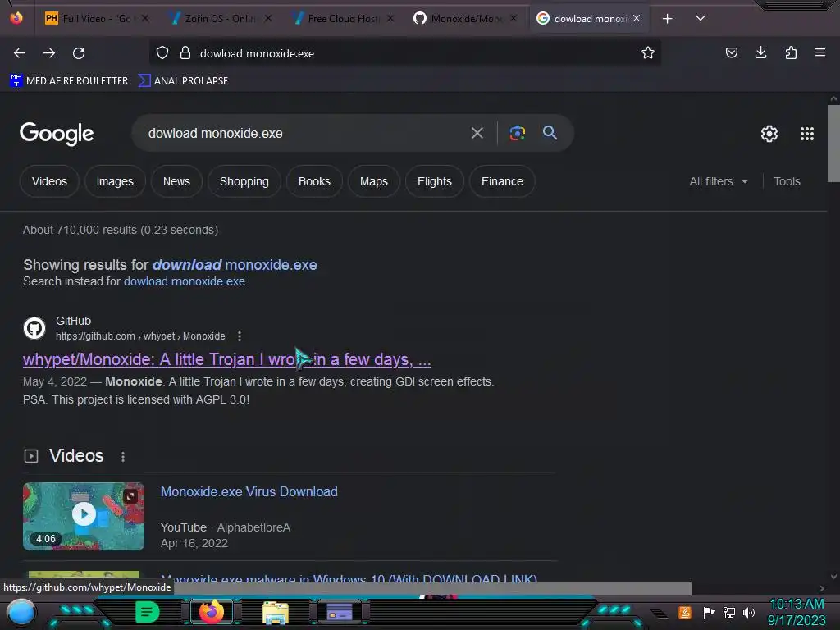Filter results by Images
840x630 pixels.
click(x=115, y=181)
